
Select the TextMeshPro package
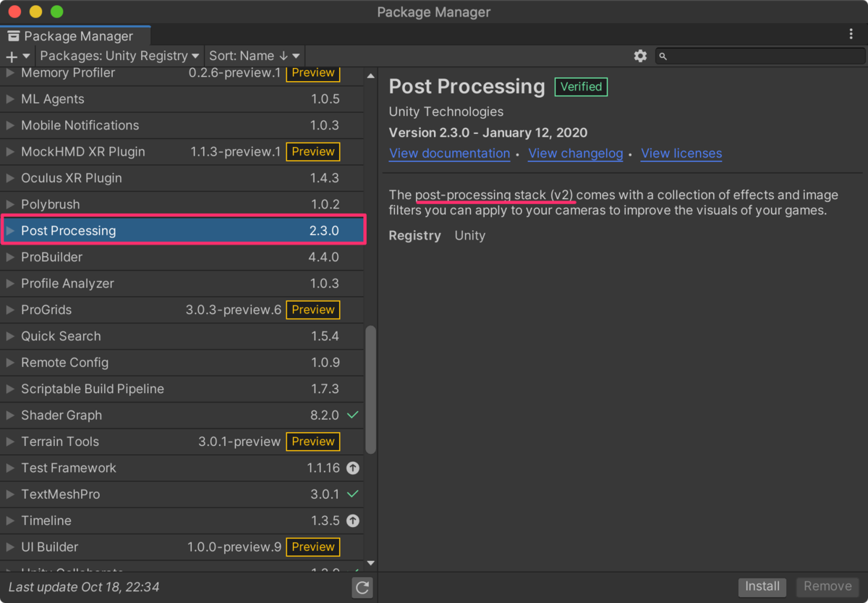coord(182,494)
